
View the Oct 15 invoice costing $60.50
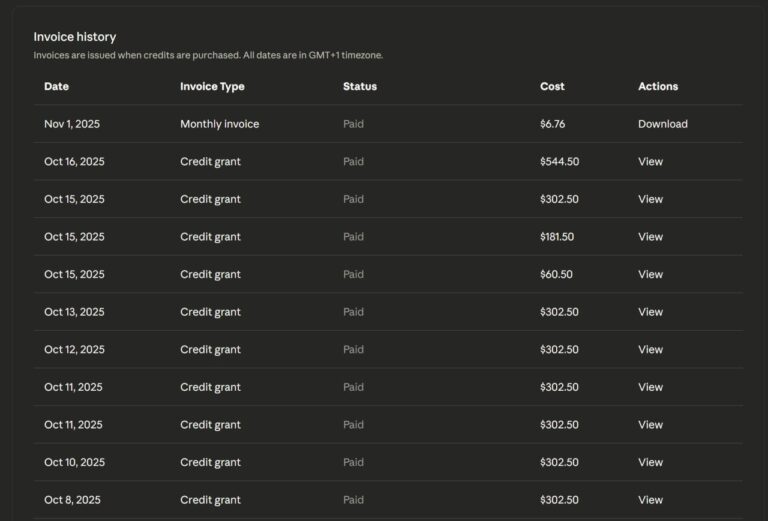[x=650, y=274]
